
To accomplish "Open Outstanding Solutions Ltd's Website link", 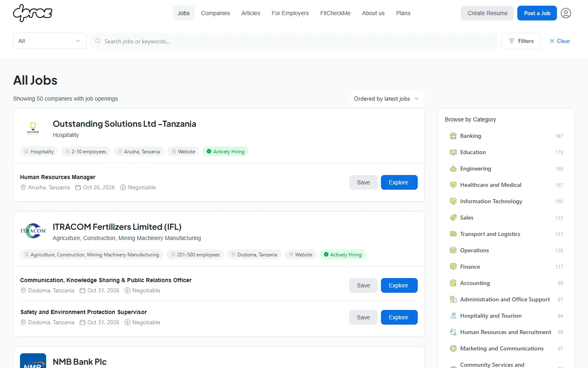I will pyautogui.click(x=183, y=152).
